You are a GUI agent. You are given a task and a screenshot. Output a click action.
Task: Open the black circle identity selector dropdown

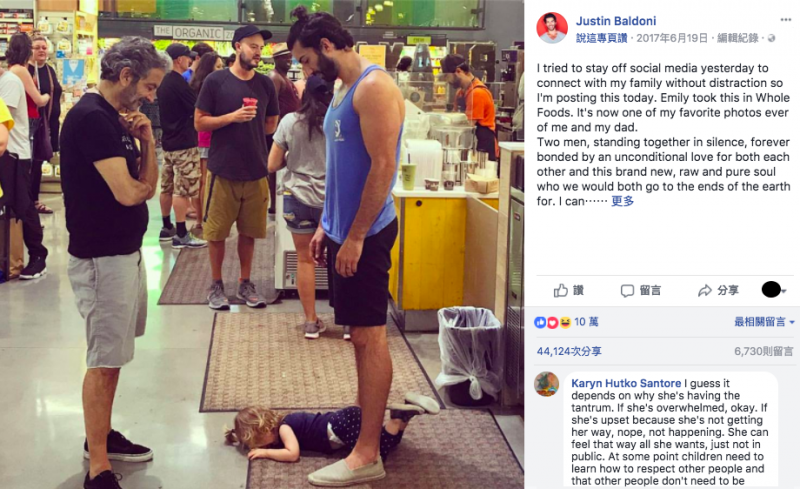coord(773,289)
